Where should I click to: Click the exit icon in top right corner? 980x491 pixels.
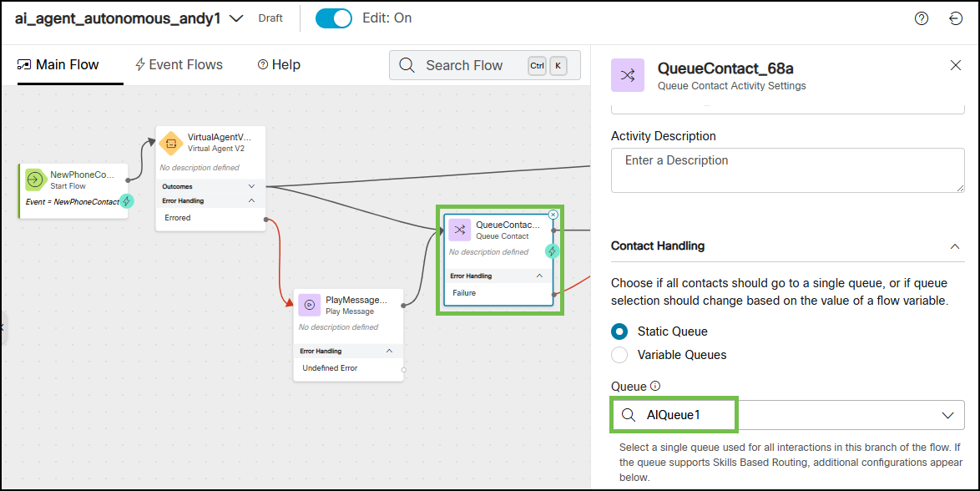coord(956,18)
